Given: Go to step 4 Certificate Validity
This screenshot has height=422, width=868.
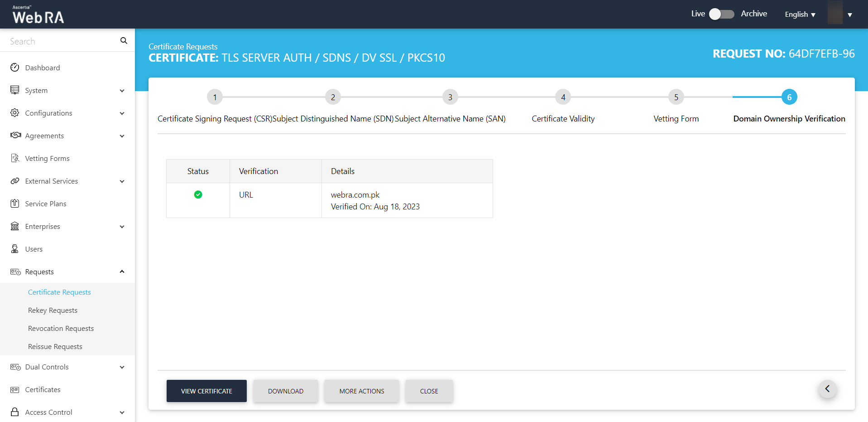Looking at the screenshot, I should 563,97.
